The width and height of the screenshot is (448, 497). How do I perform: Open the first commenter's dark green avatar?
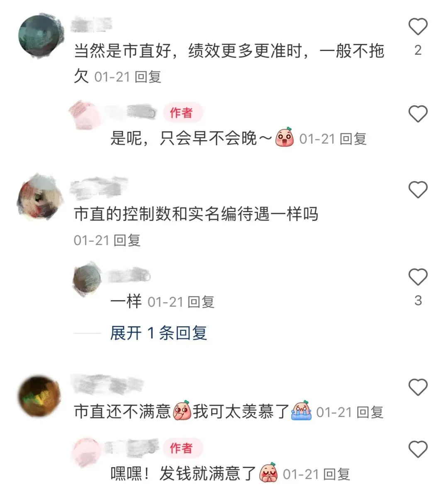pos(40,36)
